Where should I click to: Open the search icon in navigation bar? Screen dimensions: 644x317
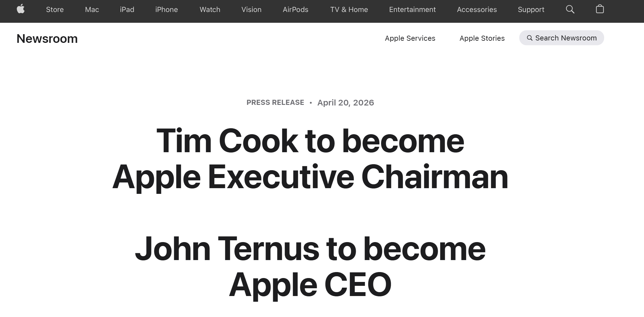point(571,9)
